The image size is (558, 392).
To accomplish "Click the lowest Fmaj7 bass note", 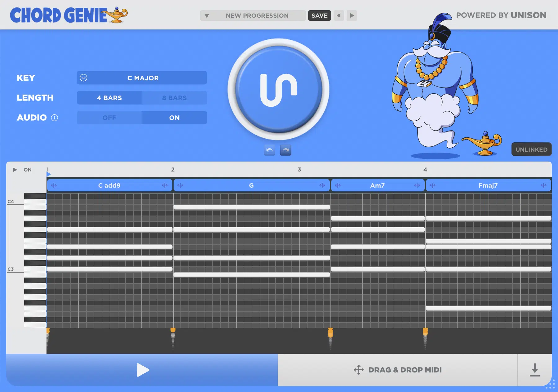I will click(x=489, y=308).
